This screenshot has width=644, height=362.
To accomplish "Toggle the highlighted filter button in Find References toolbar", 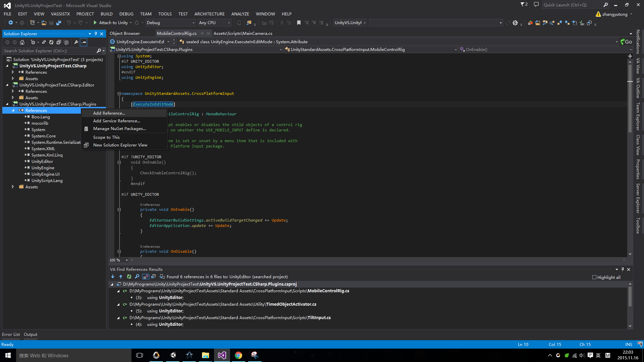I will coord(146,277).
